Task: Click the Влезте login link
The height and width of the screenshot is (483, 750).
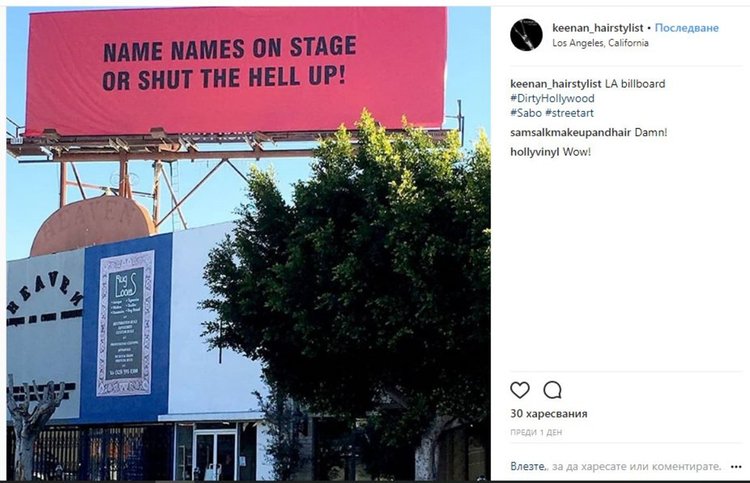Action: tap(526, 466)
